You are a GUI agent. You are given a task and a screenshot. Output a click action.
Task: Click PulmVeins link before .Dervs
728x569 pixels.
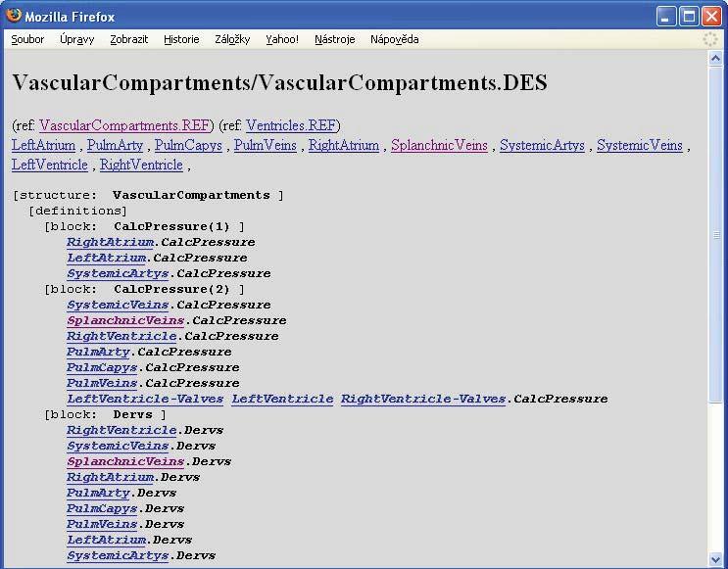click(x=102, y=525)
